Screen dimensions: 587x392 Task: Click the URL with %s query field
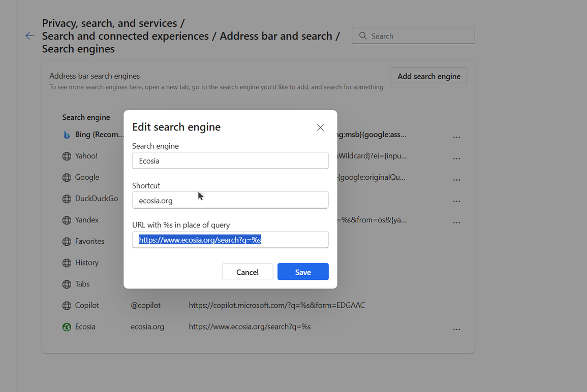tap(230, 240)
